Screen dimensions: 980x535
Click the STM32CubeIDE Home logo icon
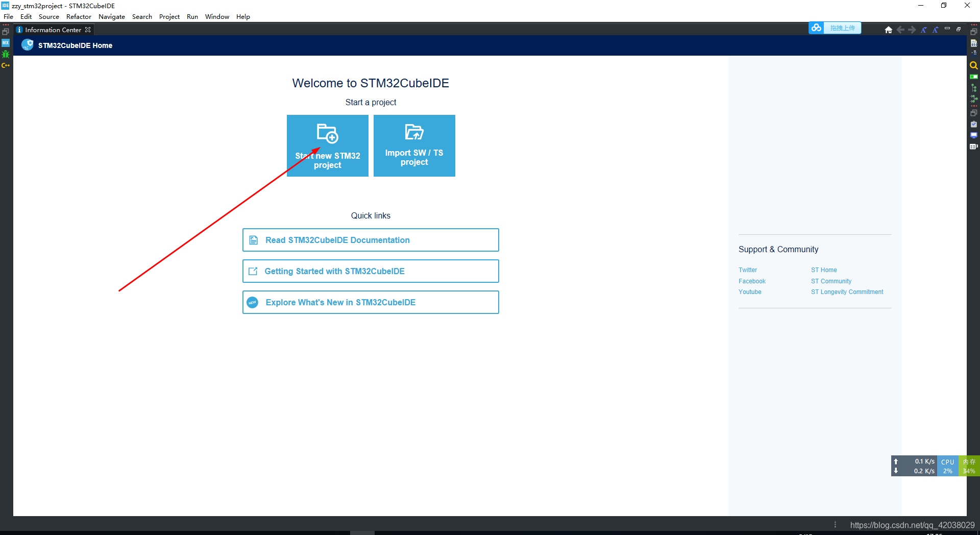(x=28, y=45)
